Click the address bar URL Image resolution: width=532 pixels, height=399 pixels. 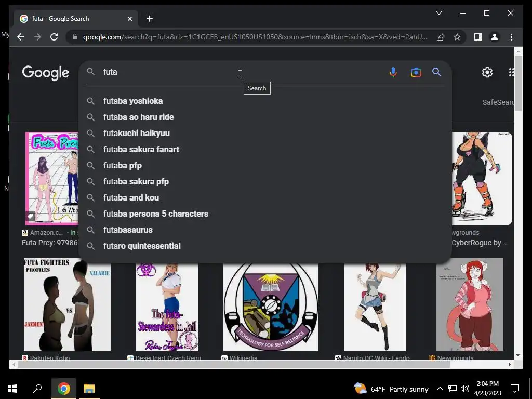pos(255,37)
